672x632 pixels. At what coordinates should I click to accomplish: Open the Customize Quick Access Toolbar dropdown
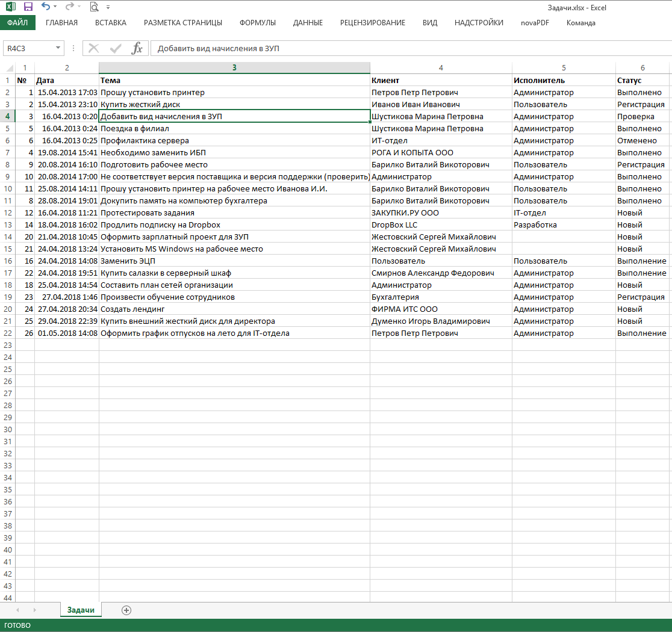(x=108, y=7)
